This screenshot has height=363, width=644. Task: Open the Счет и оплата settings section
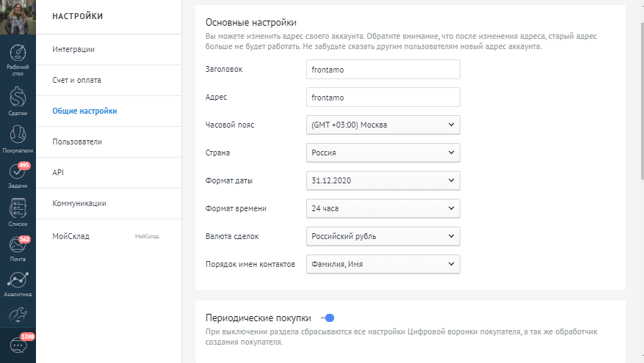(x=76, y=80)
